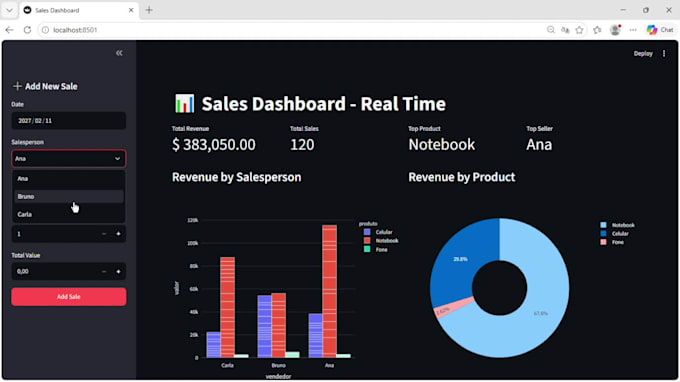Open the three-dot app menu beside Deploy

pos(664,54)
